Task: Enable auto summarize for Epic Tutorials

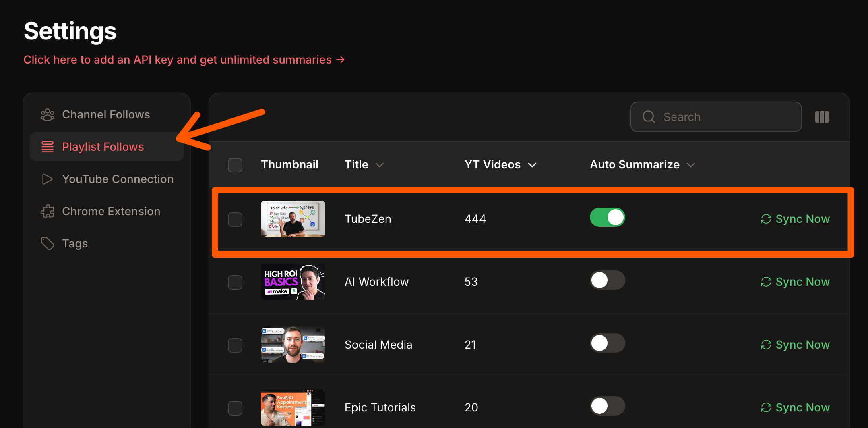Action: 608,406
